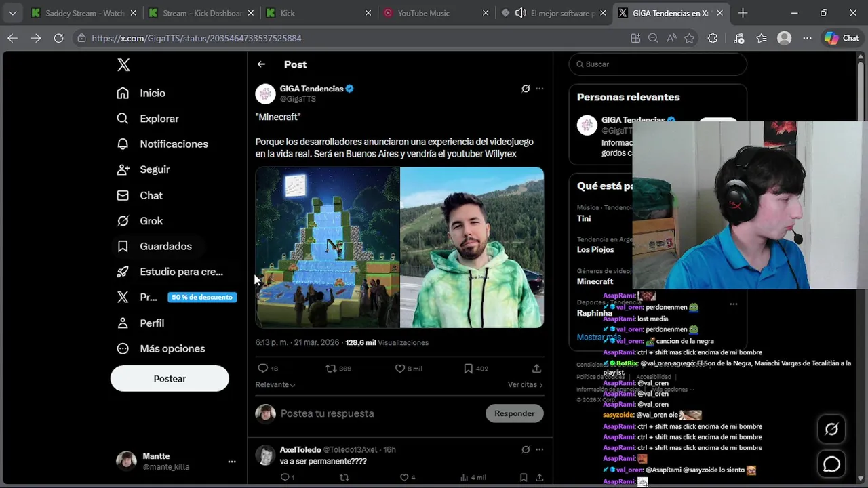
Task: Open Ver citas link
Action: pyautogui.click(x=526, y=384)
